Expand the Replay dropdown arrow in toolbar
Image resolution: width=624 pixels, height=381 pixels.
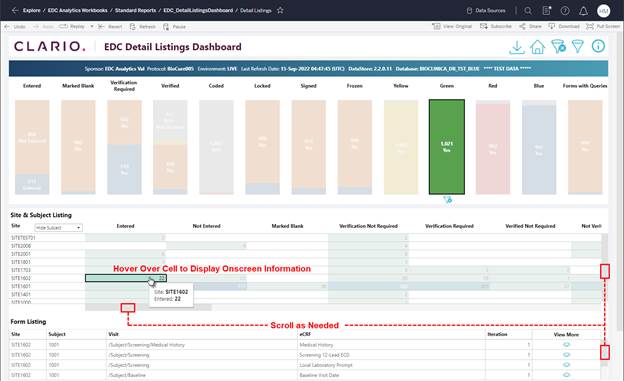(x=92, y=27)
